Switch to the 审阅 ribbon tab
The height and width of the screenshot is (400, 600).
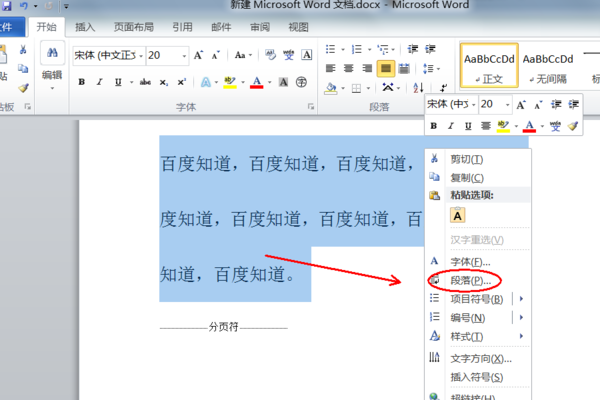260,27
